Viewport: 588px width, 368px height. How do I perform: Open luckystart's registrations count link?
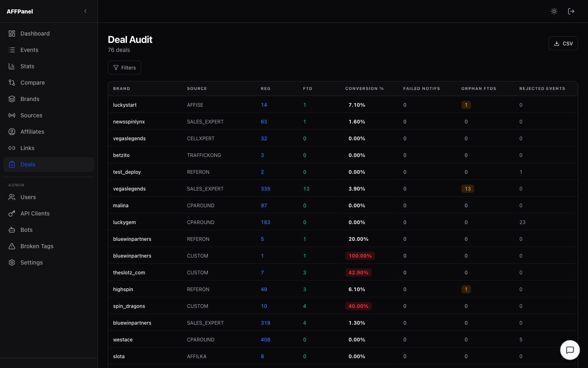coord(264,105)
